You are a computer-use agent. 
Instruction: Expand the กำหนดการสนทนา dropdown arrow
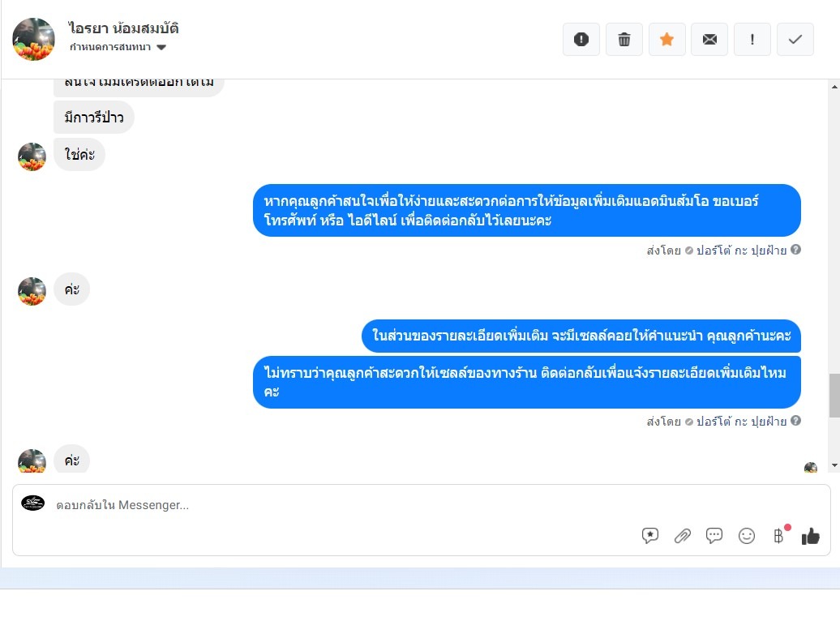(161, 47)
